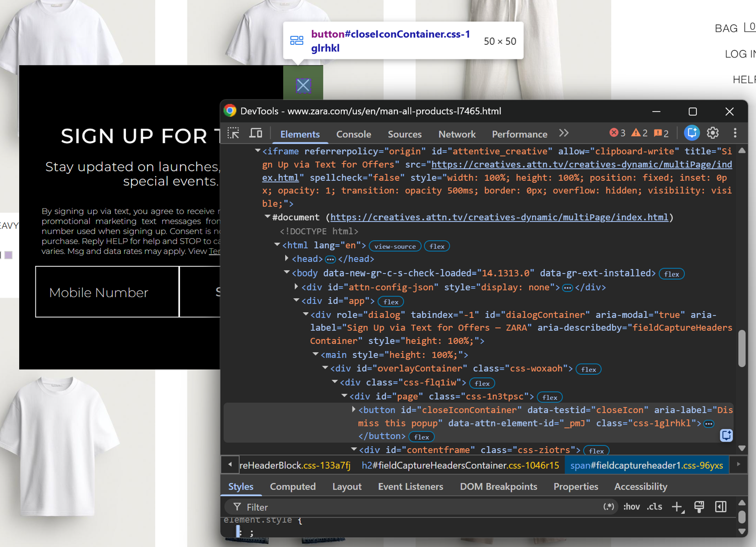
Task: Toggle flex badge on app div
Action: click(x=391, y=302)
